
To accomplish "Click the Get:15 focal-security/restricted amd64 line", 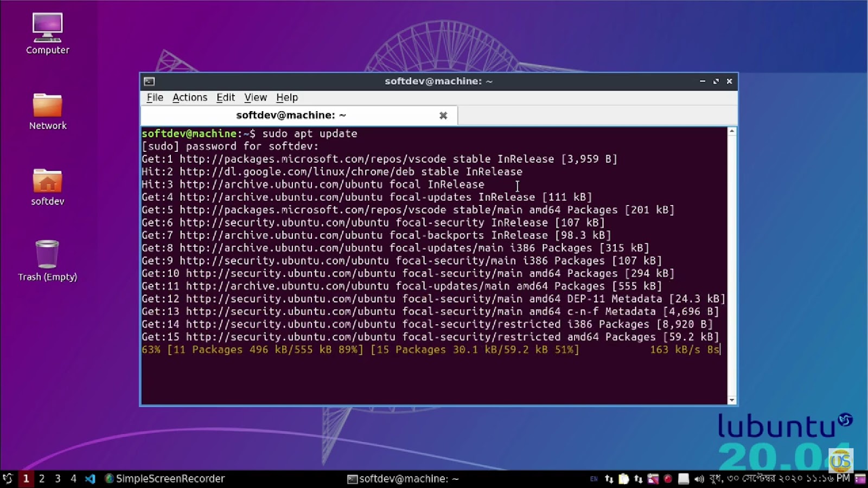I will [x=430, y=337].
